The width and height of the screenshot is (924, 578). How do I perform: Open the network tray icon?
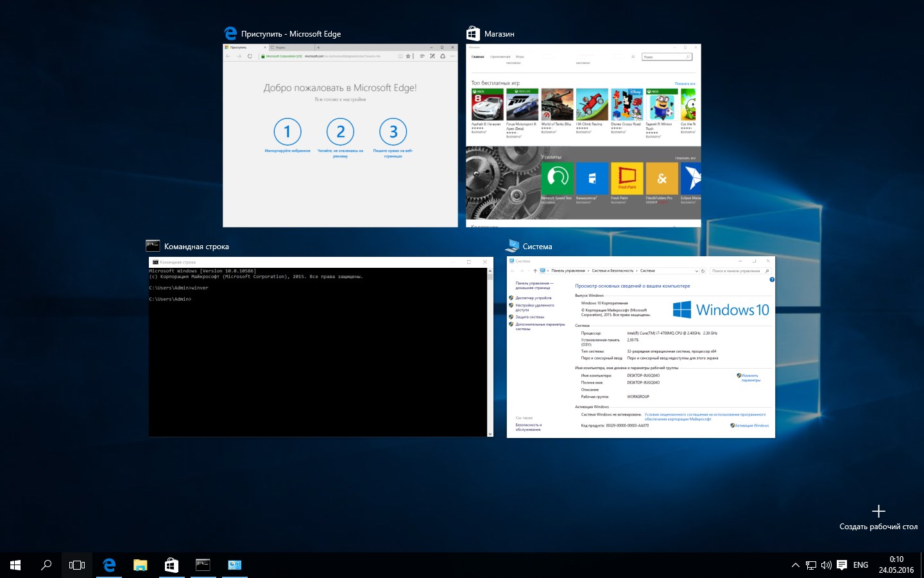(811, 565)
